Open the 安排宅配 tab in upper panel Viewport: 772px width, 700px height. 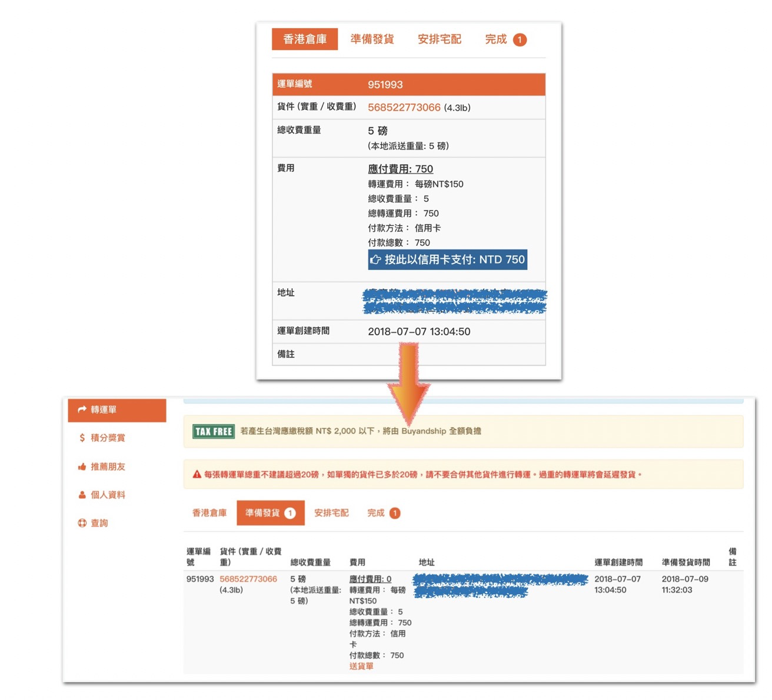(x=439, y=39)
